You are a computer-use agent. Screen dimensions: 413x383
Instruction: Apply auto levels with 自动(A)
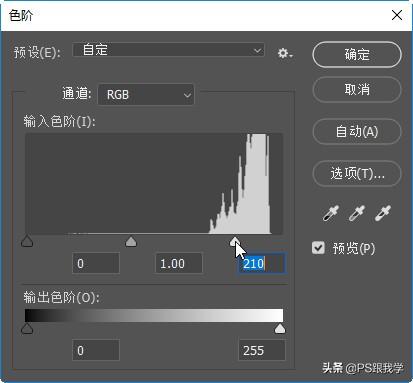[x=357, y=131]
